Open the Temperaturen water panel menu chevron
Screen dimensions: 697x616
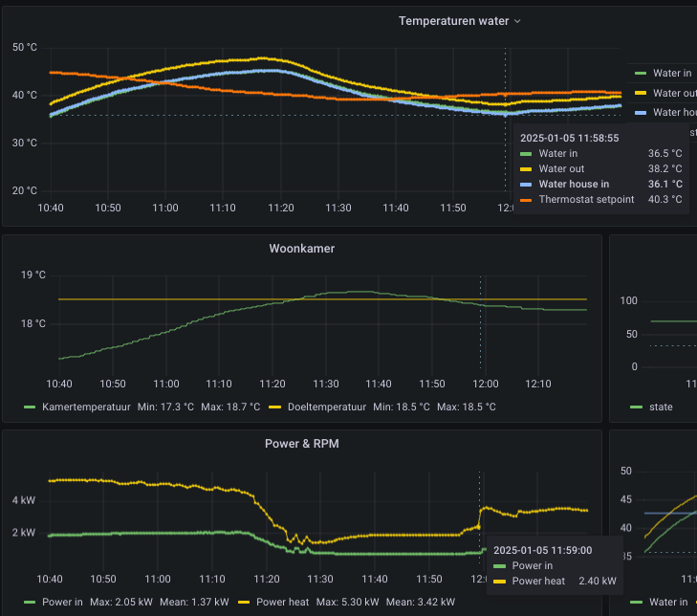pyautogui.click(x=518, y=21)
